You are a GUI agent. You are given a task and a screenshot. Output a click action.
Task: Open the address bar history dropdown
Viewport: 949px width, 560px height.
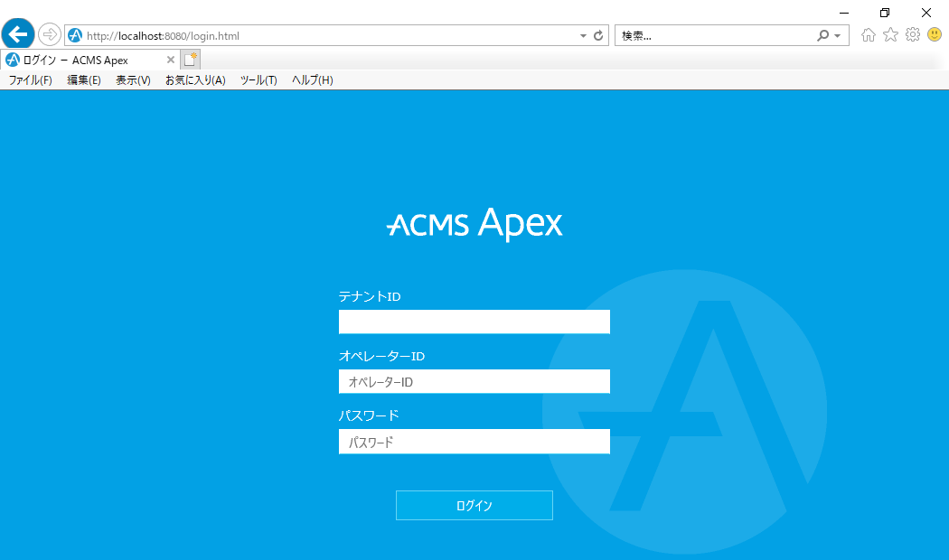(x=582, y=37)
